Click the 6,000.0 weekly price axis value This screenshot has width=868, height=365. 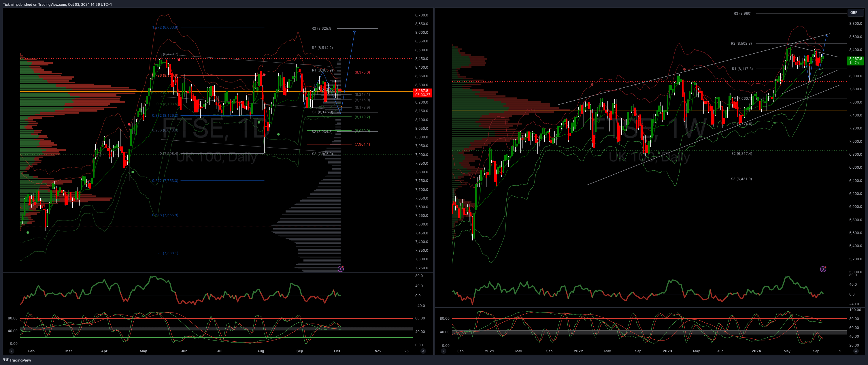[x=856, y=207]
